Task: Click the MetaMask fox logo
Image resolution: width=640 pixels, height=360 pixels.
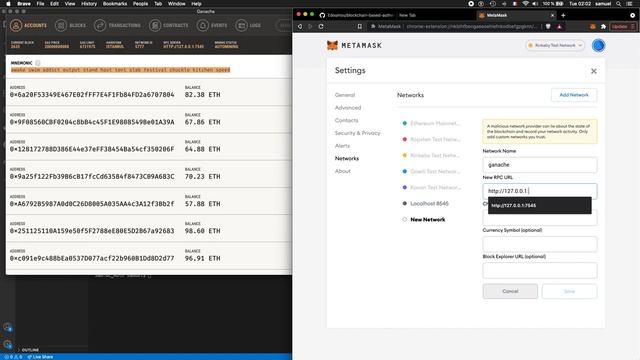Action: pos(332,45)
